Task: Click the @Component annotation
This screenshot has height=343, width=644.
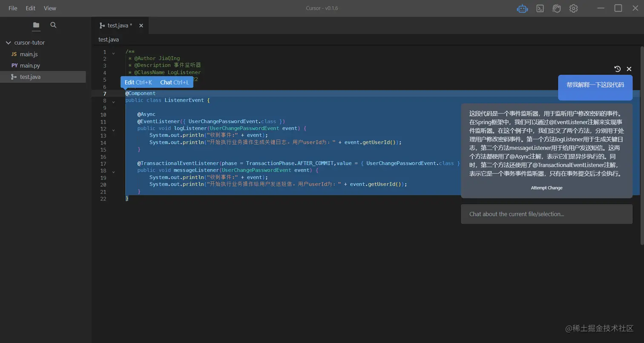Action: [141, 93]
